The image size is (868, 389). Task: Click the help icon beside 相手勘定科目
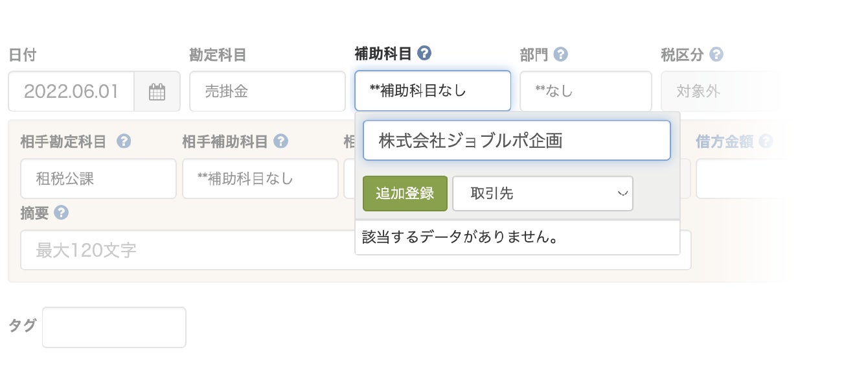click(124, 141)
